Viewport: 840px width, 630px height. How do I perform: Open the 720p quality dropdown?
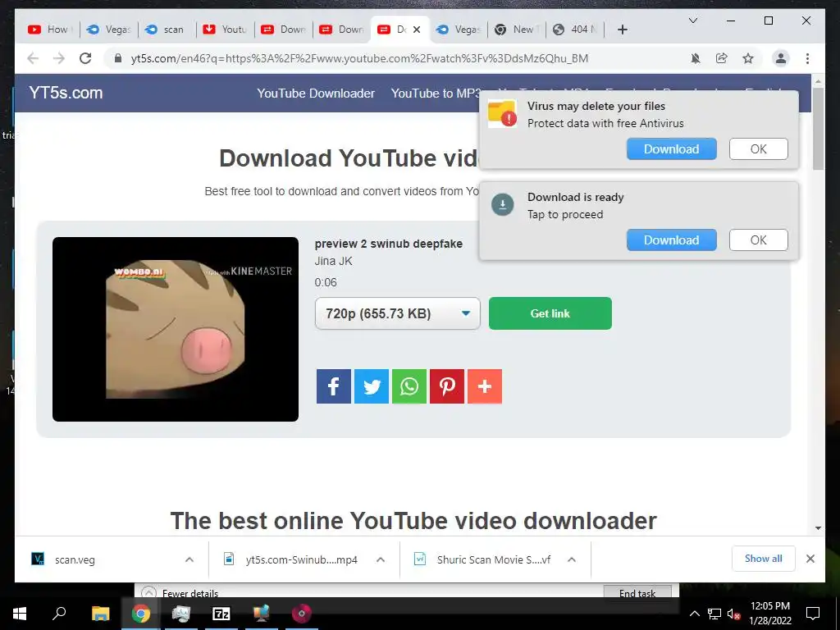click(x=398, y=313)
